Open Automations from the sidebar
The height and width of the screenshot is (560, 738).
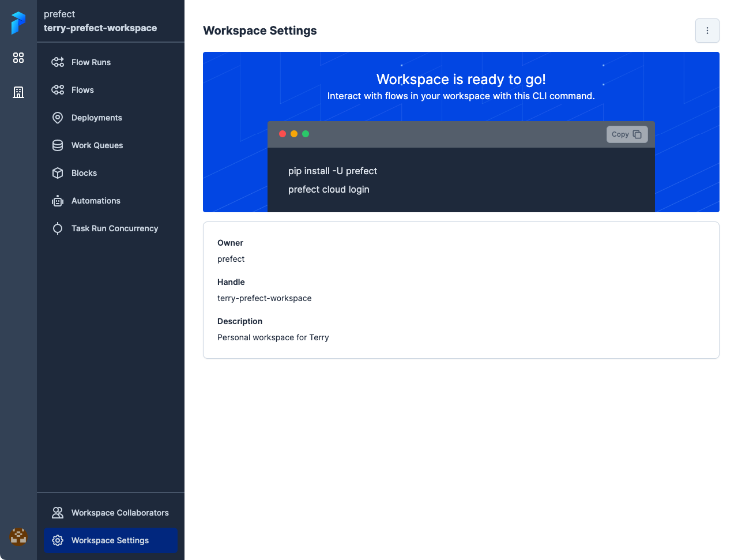111,201
